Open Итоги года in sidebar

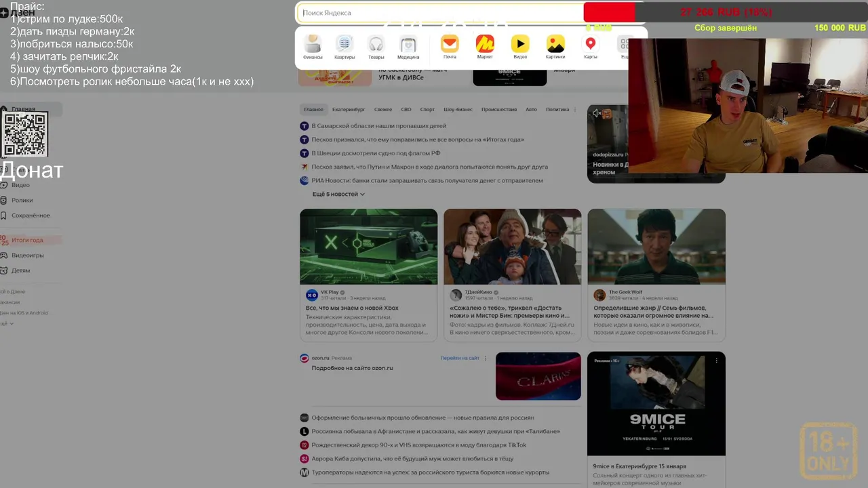click(x=27, y=240)
